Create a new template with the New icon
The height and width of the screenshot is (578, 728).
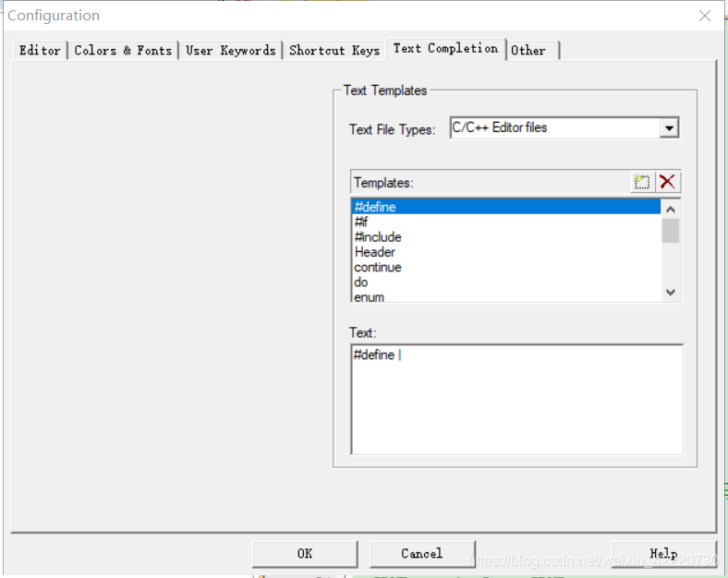click(642, 182)
